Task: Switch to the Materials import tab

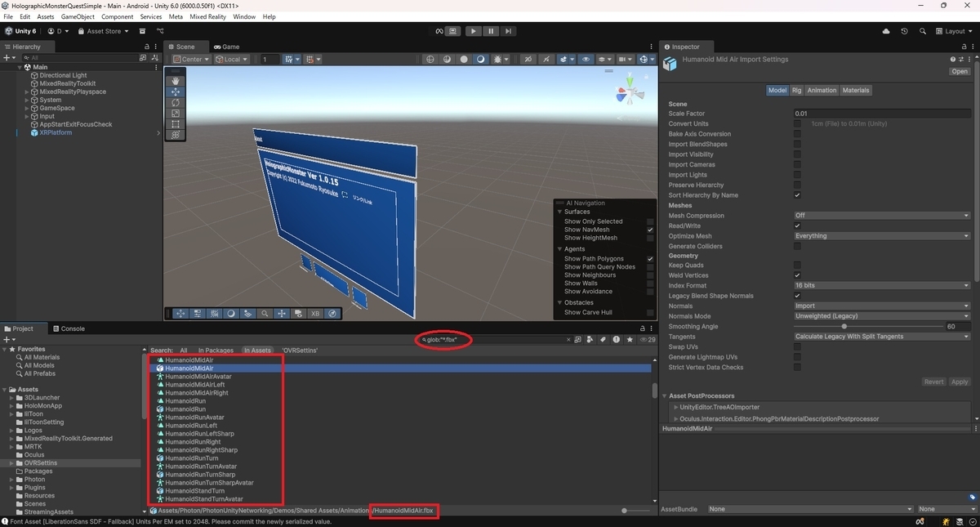Action: coord(856,91)
